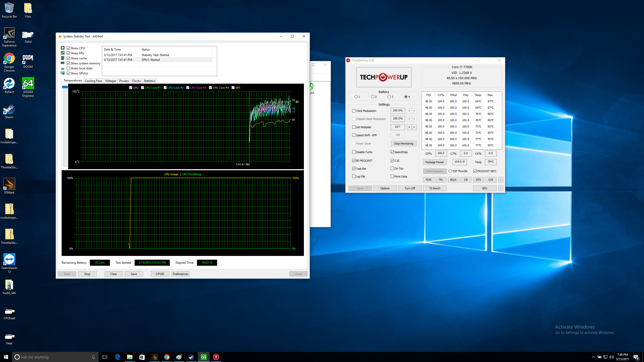Decrease Set Multiplier value arrow
The height and width of the screenshot is (362, 644).
(x=409, y=127)
